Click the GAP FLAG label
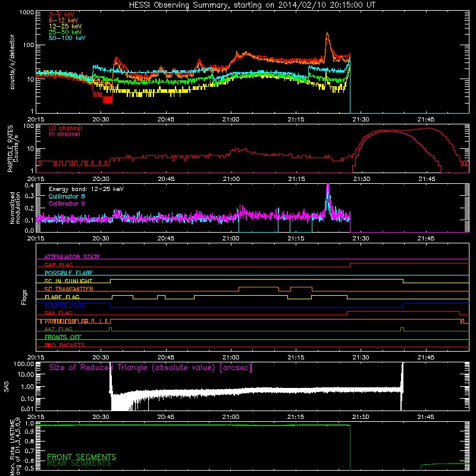 pyautogui.click(x=58, y=265)
